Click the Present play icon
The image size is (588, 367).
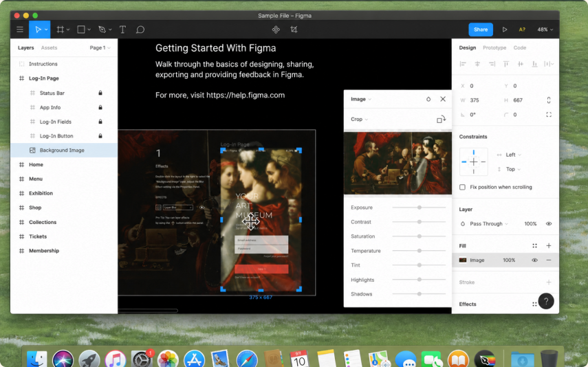[505, 30]
